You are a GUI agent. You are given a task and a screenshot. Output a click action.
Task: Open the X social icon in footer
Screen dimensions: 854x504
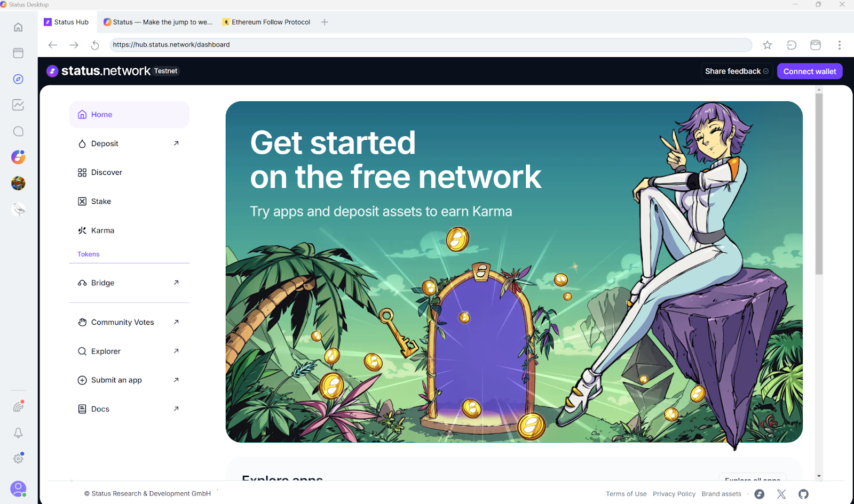click(781, 494)
